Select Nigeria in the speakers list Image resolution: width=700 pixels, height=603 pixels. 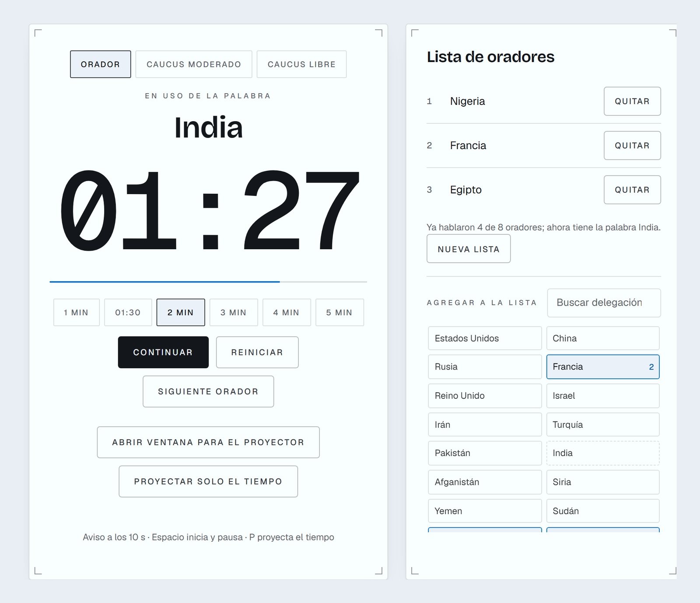click(467, 101)
